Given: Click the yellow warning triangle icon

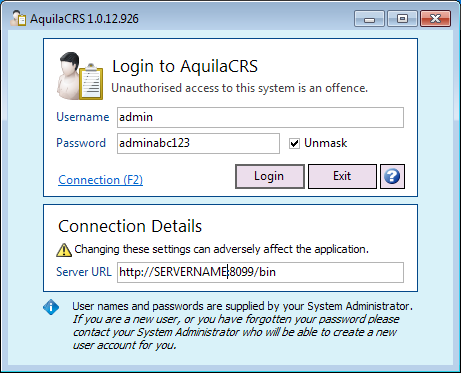Looking at the screenshot, I should [x=64, y=250].
